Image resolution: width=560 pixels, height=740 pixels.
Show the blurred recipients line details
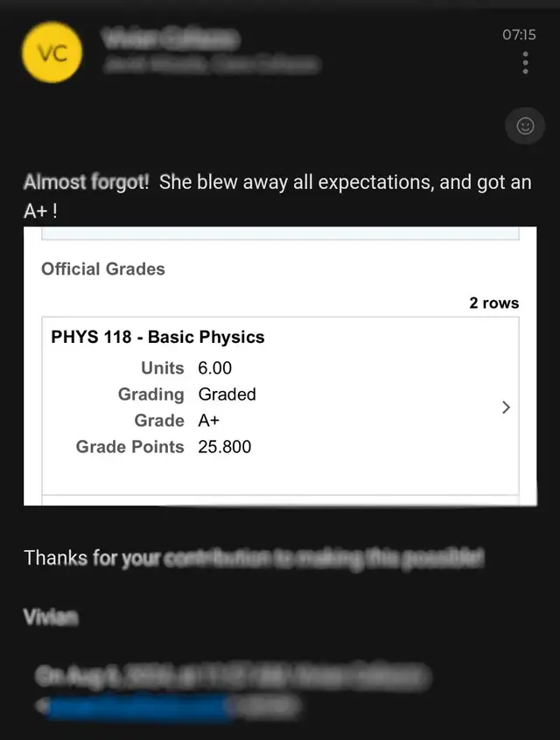pyautogui.click(x=212, y=64)
